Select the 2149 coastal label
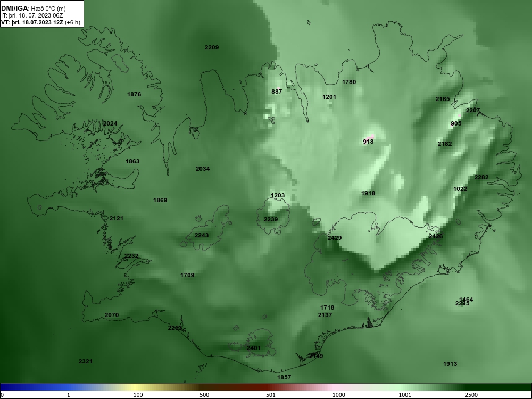Screen dimensions: 532x399 pyautogui.click(x=316, y=356)
